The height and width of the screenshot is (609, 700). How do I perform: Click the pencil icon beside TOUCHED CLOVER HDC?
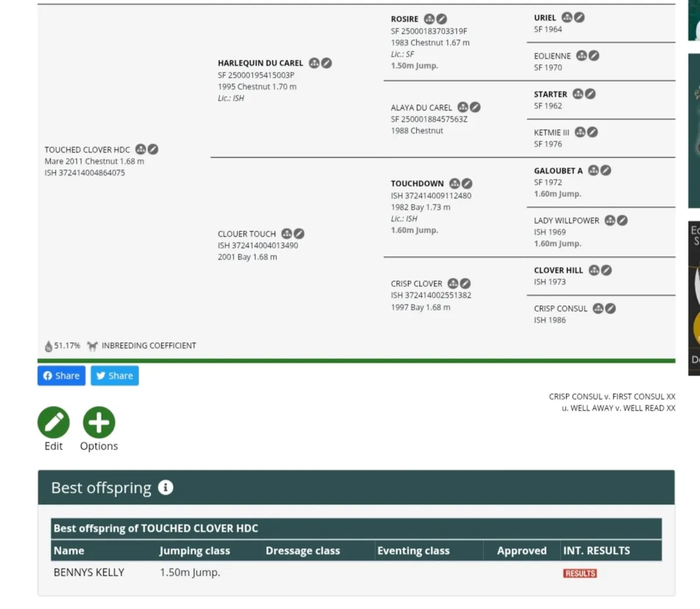[153, 150]
